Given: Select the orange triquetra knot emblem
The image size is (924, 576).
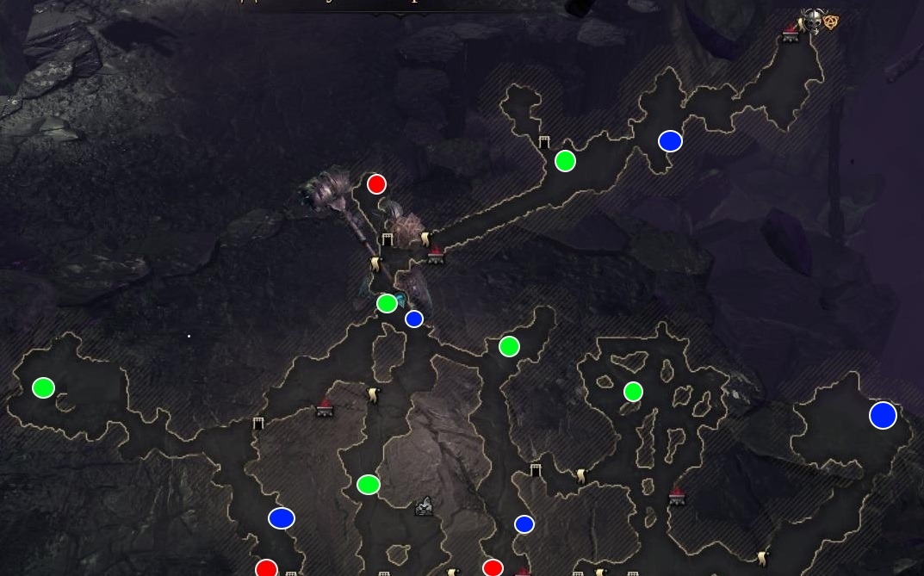Looking at the screenshot, I should pos(832,22).
